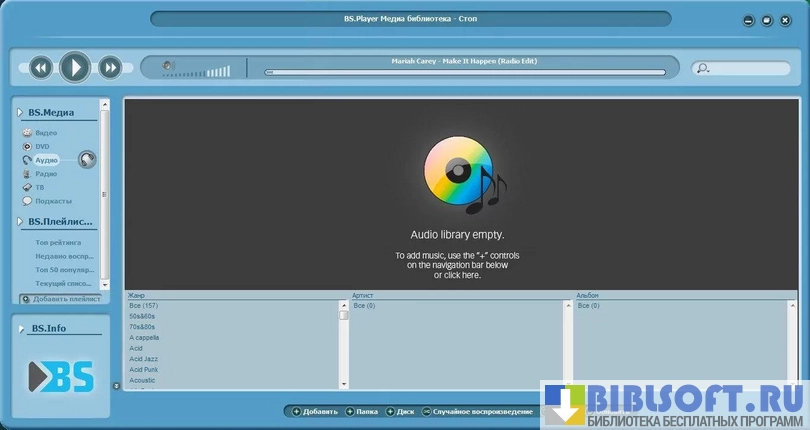This screenshot has height=430, width=810.
Task: Click the playback seek progress bar
Action: tap(464, 72)
